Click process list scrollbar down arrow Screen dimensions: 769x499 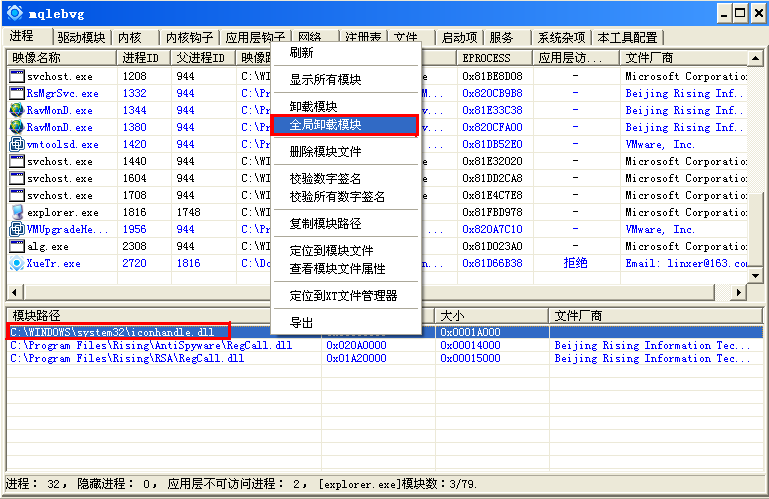coord(755,273)
